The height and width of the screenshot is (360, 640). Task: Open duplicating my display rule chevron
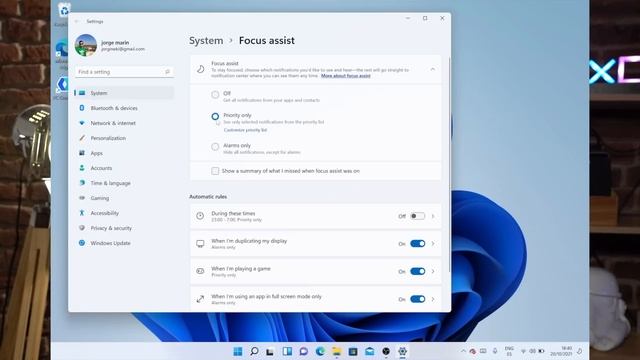[433, 244]
